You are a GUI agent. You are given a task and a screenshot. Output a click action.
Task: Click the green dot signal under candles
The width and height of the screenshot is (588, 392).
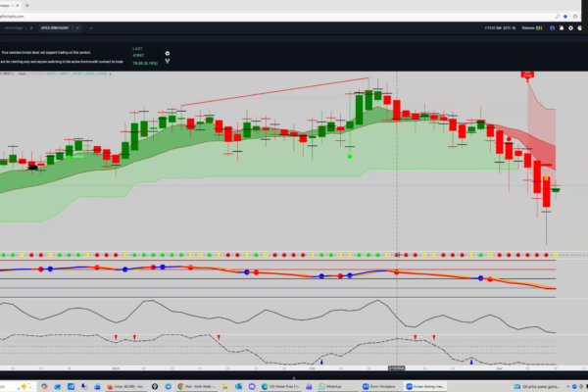click(350, 154)
